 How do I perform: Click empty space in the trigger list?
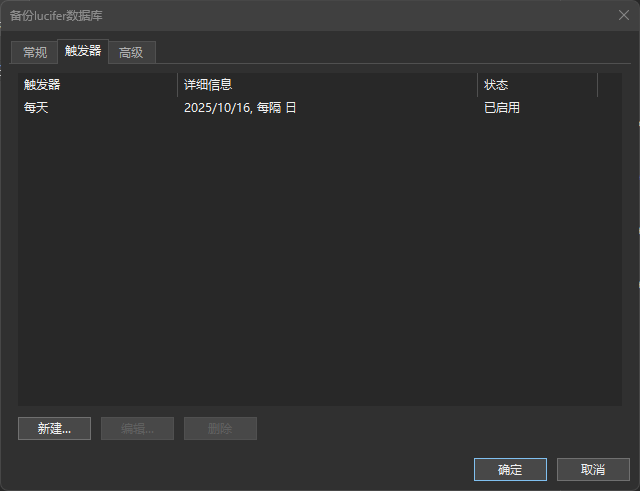click(320, 261)
